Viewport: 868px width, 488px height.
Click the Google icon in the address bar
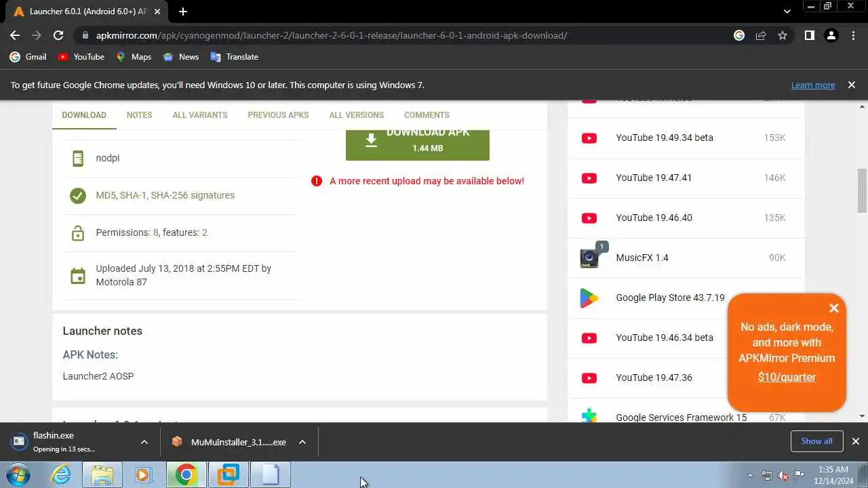coord(739,35)
